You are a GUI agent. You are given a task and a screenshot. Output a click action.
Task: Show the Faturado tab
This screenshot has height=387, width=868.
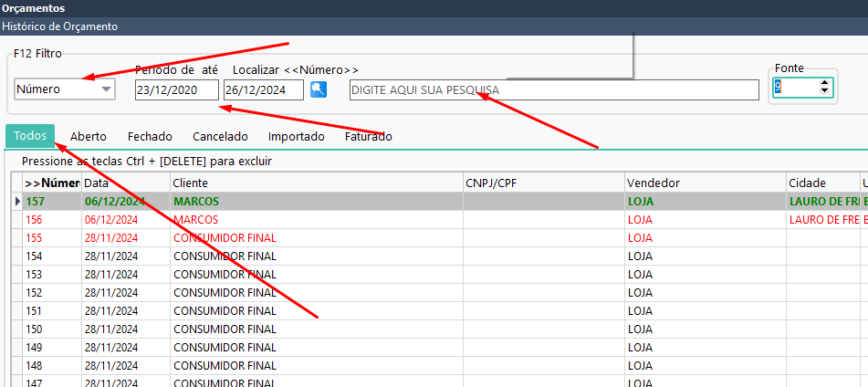368,137
